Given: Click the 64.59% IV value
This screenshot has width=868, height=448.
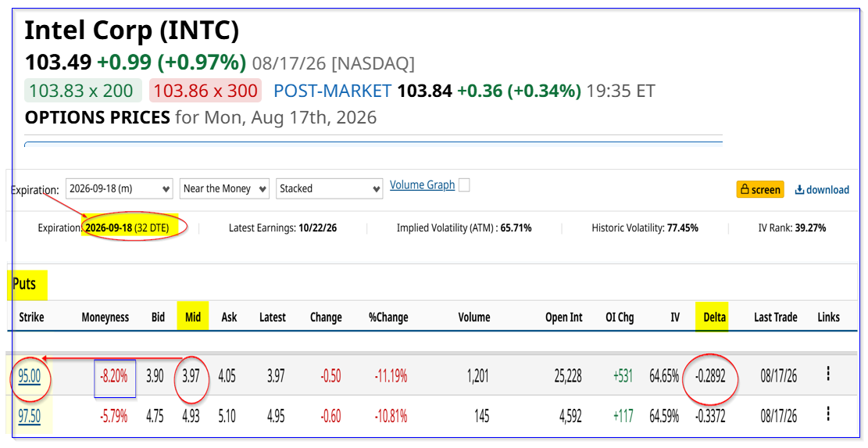Looking at the screenshot, I should coord(664,416).
